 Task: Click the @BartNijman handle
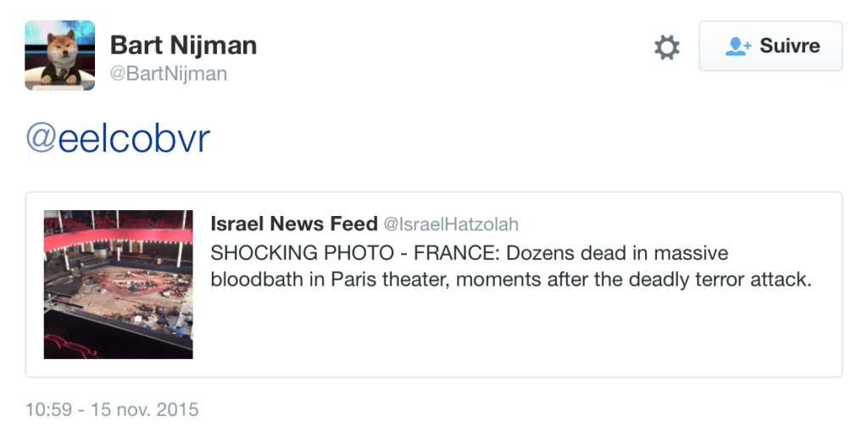point(169,74)
